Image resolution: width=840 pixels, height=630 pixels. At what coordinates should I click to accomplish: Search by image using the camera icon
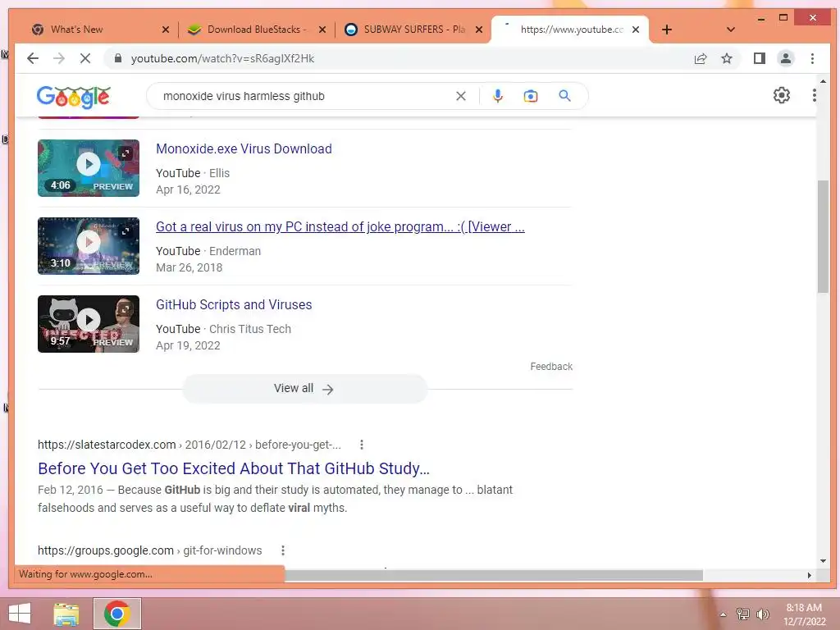pos(531,96)
